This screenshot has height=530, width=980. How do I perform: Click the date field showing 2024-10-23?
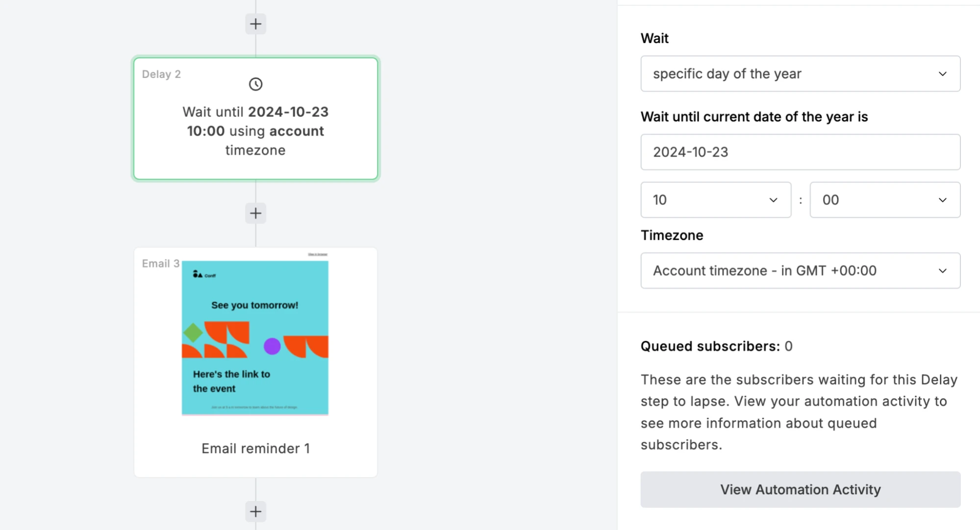pos(800,152)
